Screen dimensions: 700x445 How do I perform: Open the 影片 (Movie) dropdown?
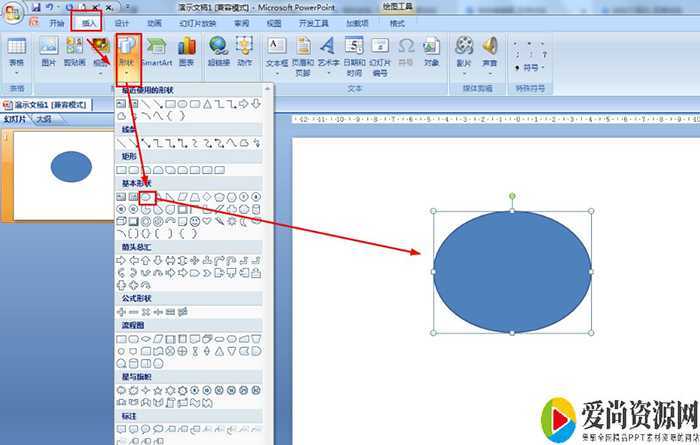464,55
